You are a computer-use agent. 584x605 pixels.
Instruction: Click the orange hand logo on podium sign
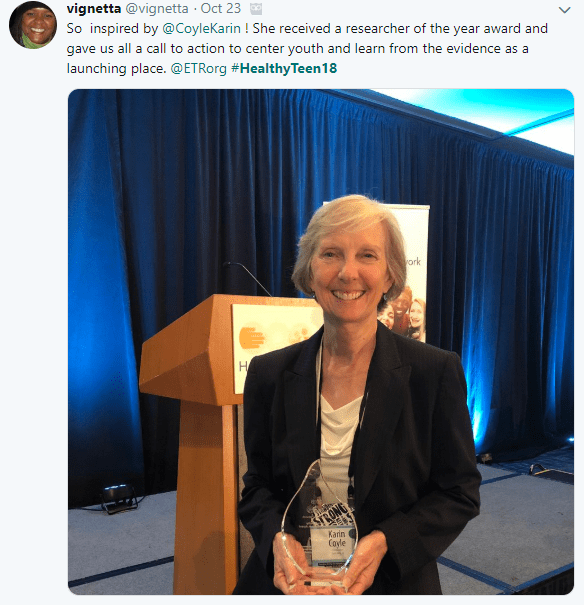(252, 340)
